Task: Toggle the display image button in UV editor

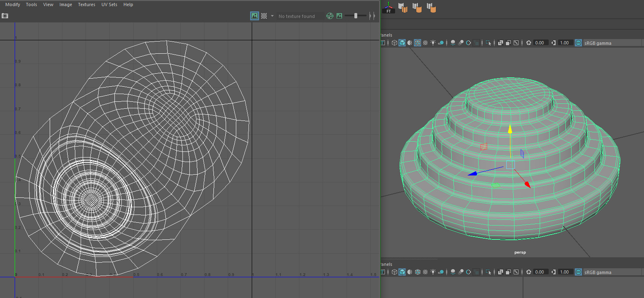Action: click(x=255, y=16)
